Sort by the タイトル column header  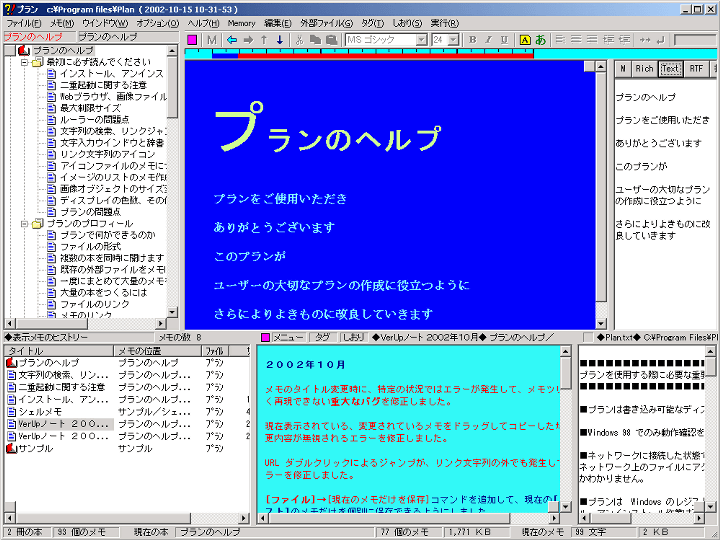tap(58, 351)
